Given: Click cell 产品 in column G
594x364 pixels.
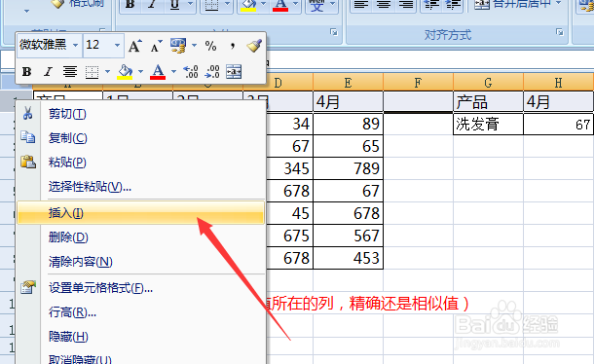Looking at the screenshot, I should (x=488, y=102).
